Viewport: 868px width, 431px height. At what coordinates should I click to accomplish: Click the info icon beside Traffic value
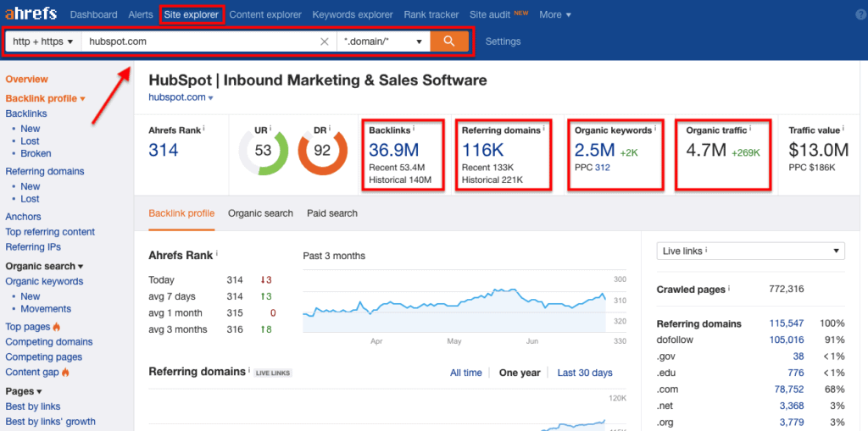point(844,129)
